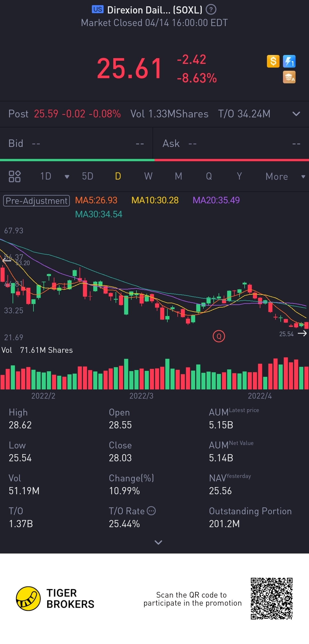Image resolution: width=309 pixels, height=644 pixels.
Task: Tap the Market Closed 04/14 status line
Action: (x=154, y=23)
